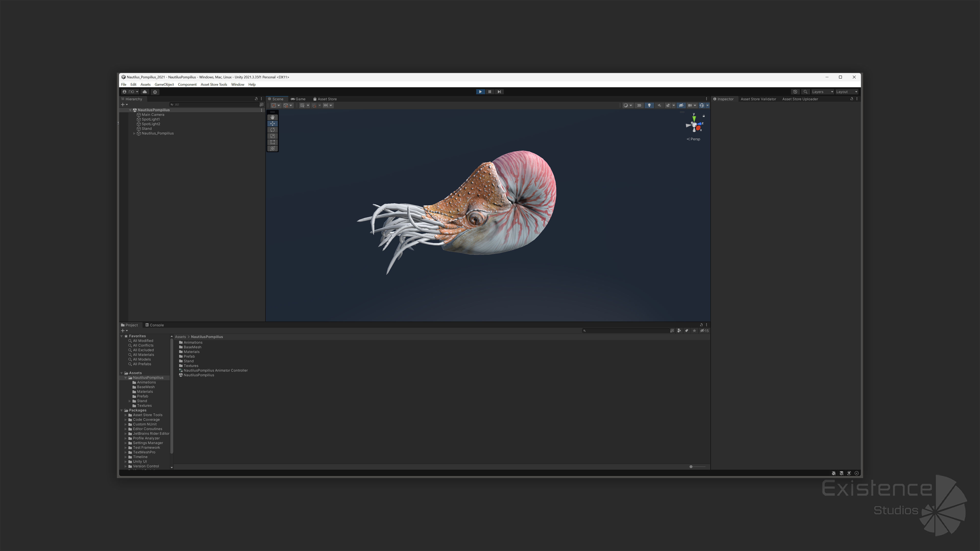Click the scene orientation gizmo
Image resolution: width=980 pixels, height=551 pixels.
coord(694,124)
